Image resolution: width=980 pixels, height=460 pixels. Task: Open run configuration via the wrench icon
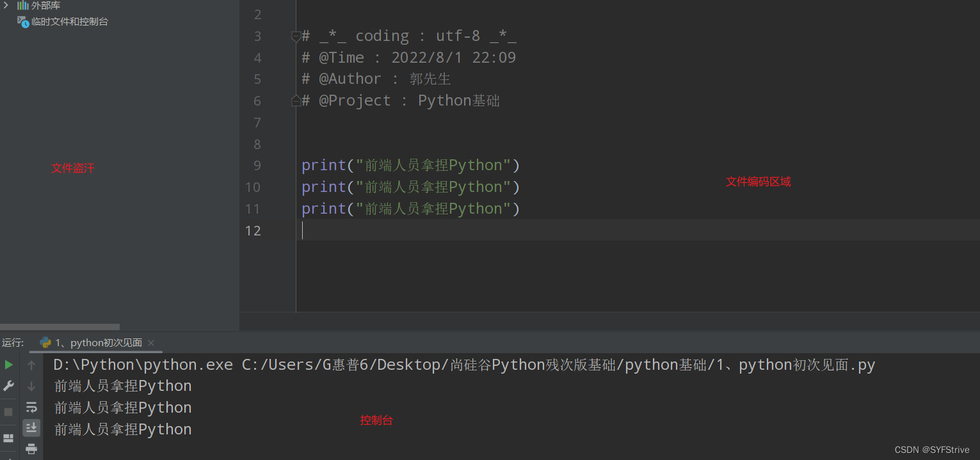pos(8,386)
